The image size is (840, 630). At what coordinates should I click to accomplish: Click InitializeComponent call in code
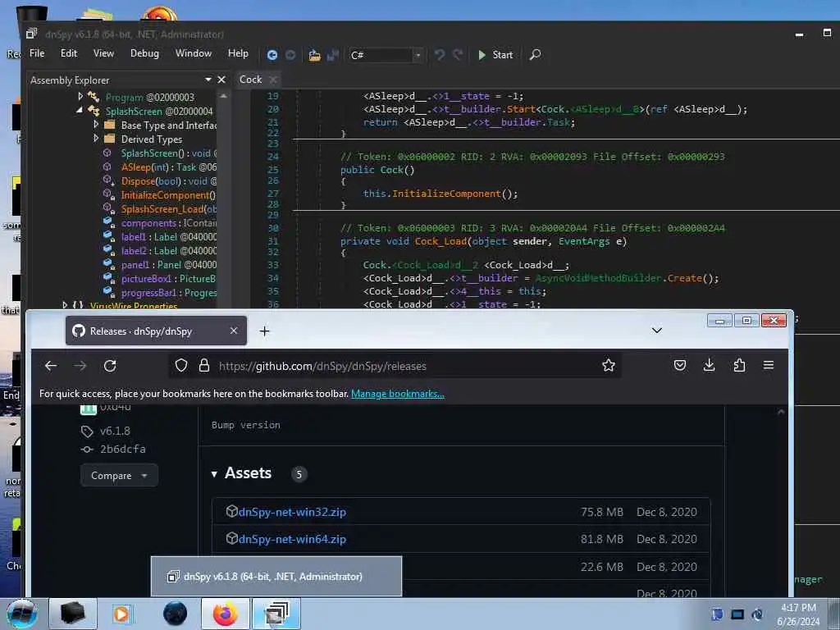point(446,194)
